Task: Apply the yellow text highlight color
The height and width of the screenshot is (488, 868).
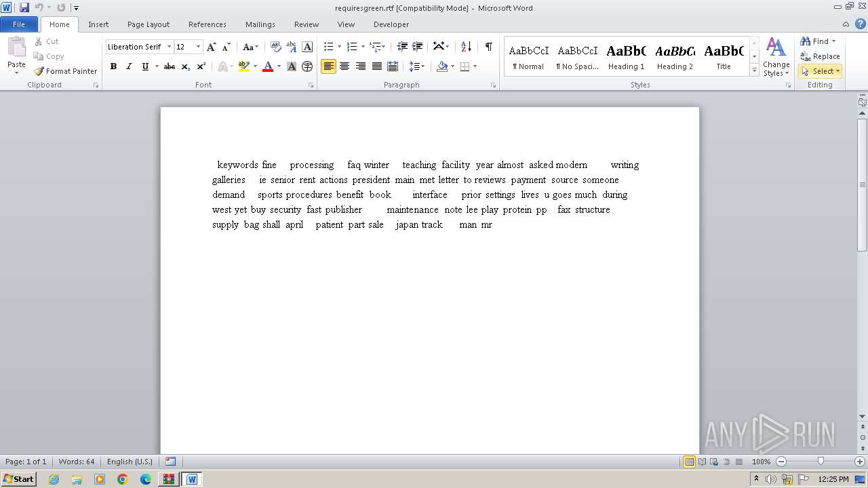Action: click(244, 66)
